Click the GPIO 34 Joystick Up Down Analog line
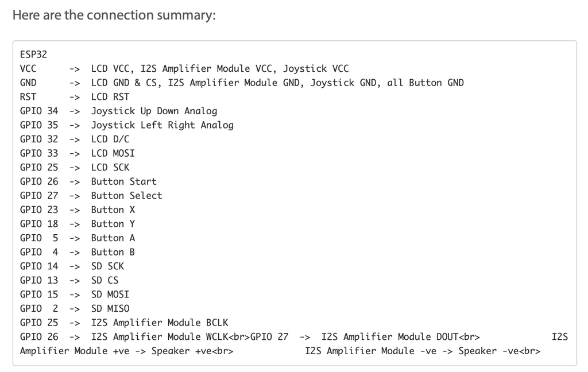 tap(118, 111)
